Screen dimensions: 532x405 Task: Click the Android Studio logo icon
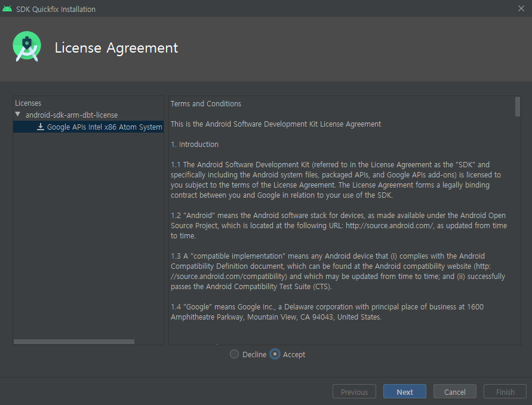pyautogui.click(x=27, y=47)
